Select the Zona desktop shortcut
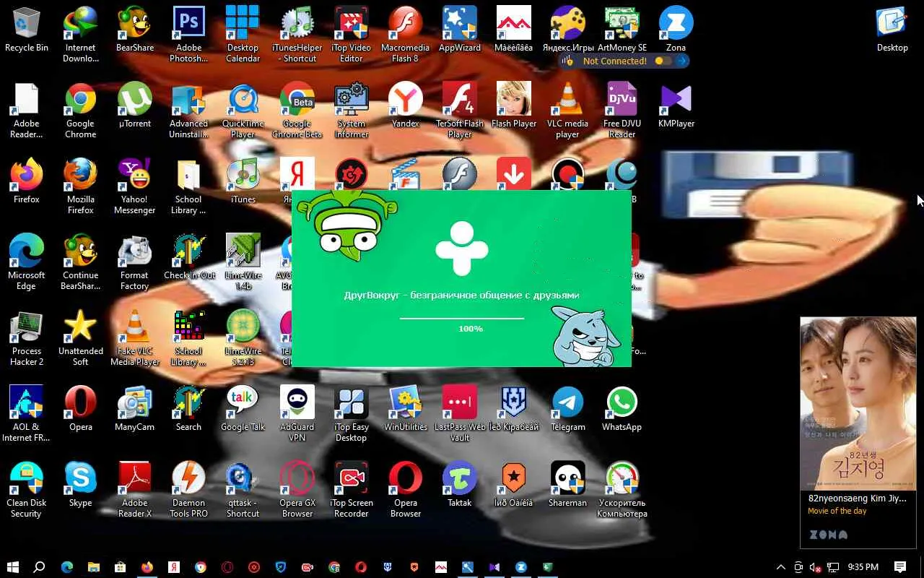The height and width of the screenshot is (578, 924). tap(676, 30)
